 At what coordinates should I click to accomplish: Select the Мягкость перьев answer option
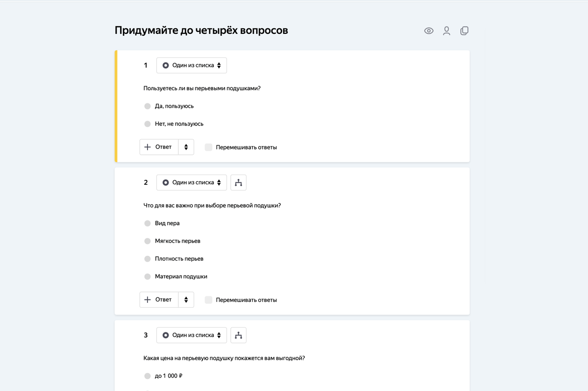[x=147, y=241]
